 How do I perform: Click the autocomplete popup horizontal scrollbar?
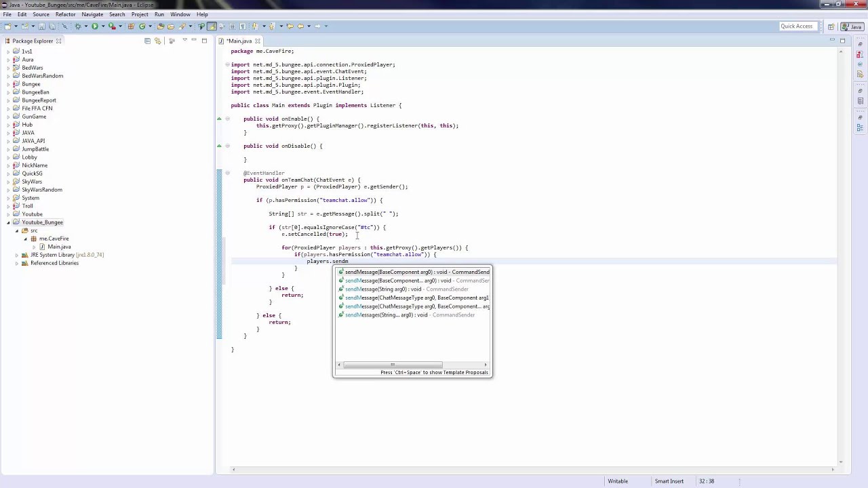tap(392, 365)
